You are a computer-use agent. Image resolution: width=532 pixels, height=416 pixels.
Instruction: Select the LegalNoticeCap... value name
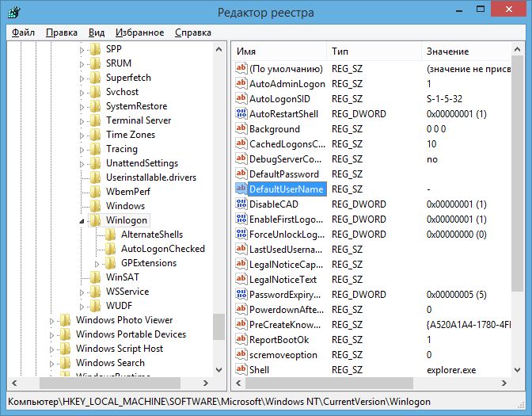[286, 264]
